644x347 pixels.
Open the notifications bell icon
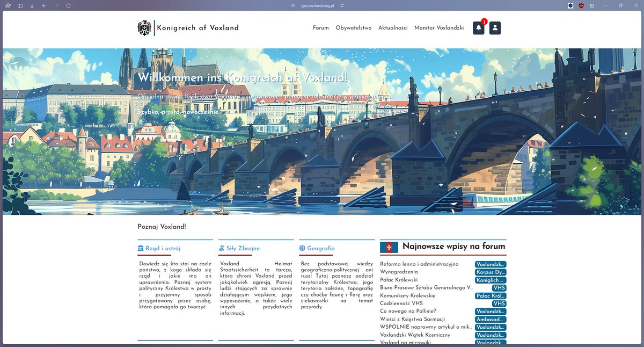(478, 28)
